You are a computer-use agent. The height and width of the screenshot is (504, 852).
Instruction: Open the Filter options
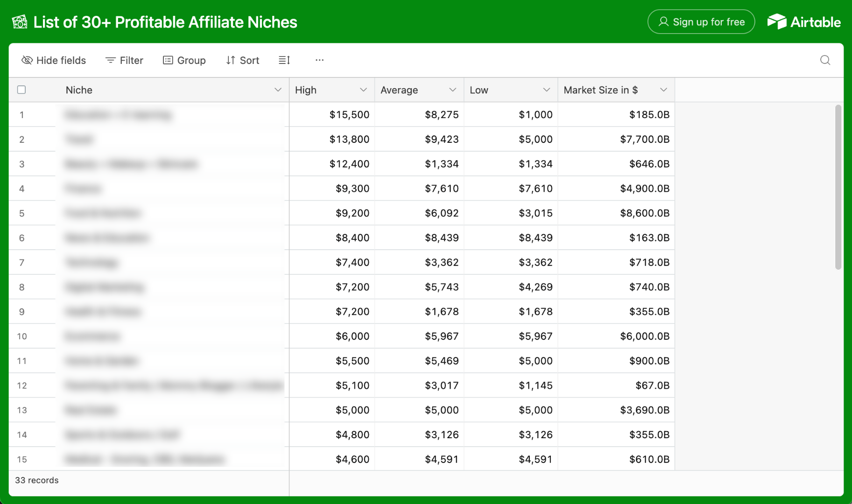[x=124, y=60]
